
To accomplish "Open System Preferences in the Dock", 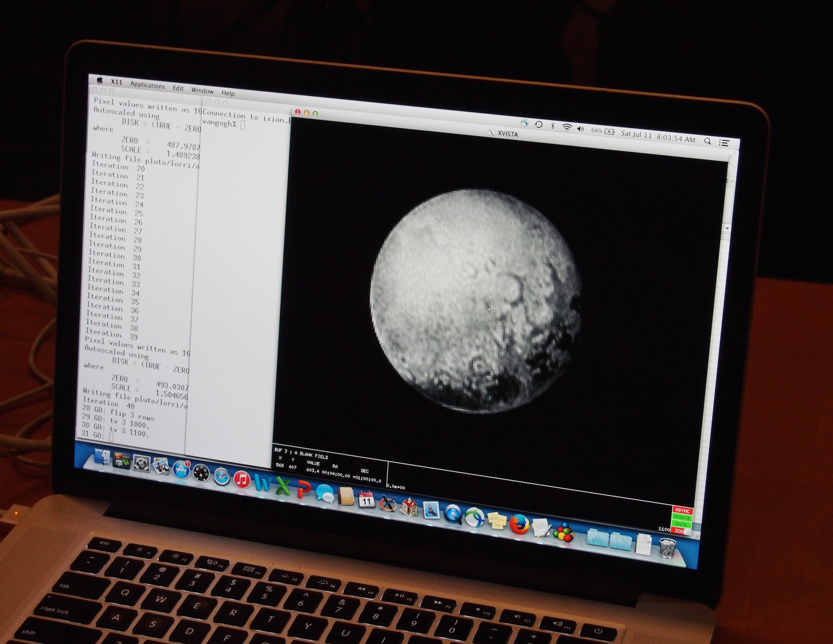I will 142,464.
